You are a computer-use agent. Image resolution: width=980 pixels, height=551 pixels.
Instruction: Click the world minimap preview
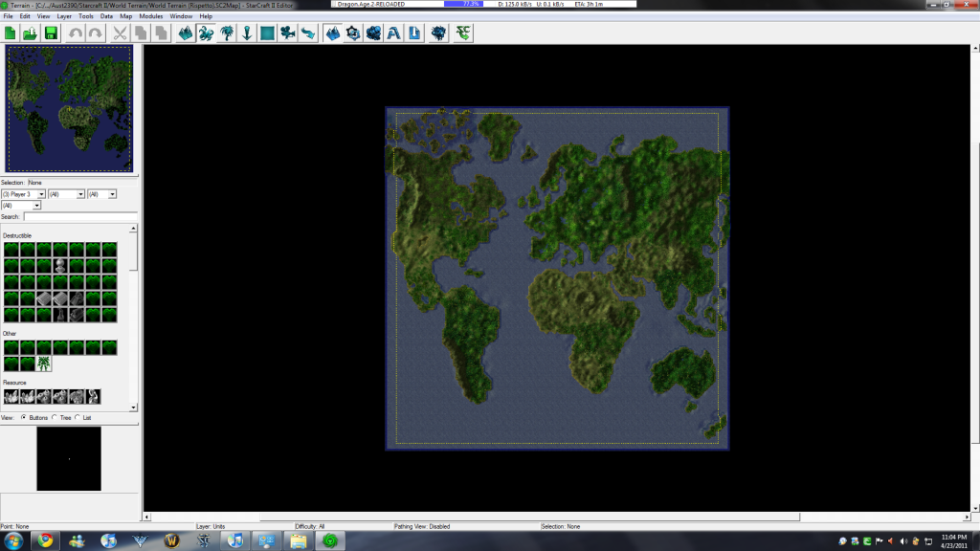(69, 109)
